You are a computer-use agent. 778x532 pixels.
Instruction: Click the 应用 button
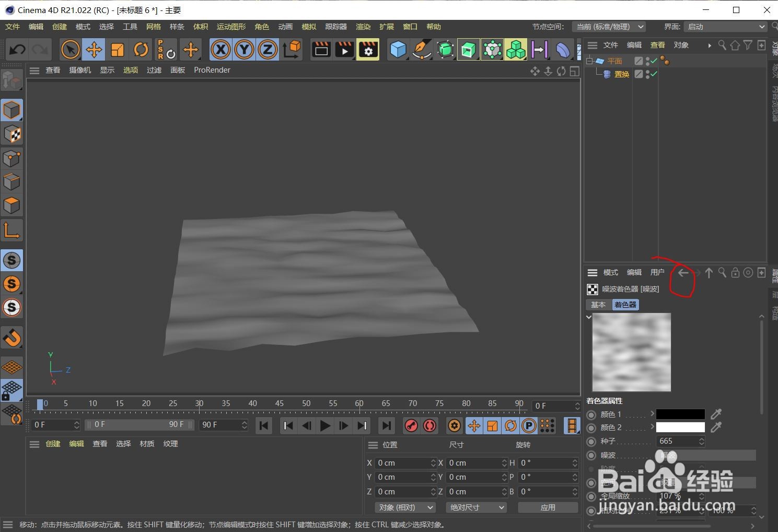tap(549, 507)
